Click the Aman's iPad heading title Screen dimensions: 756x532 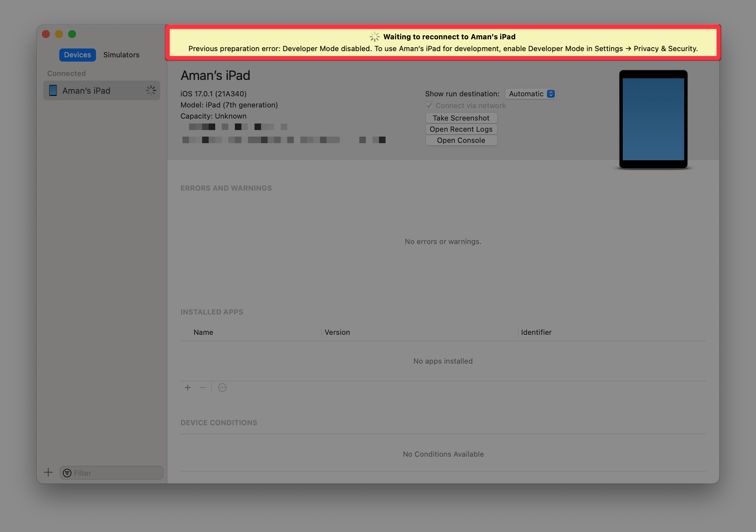[x=215, y=75]
